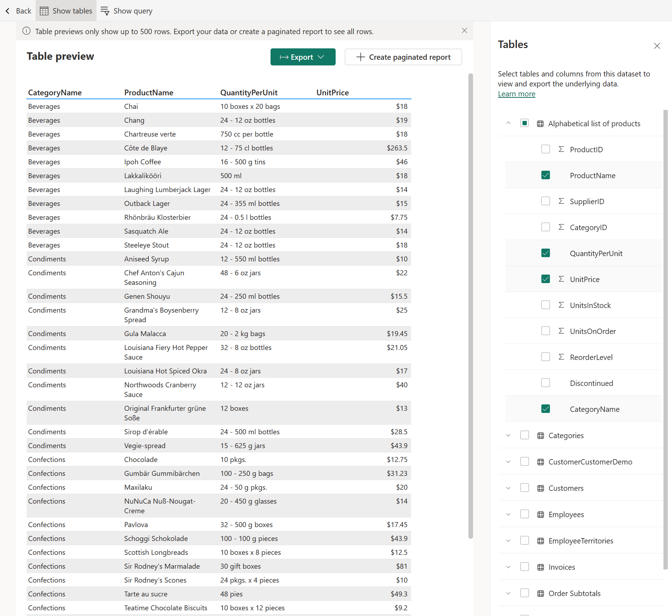This screenshot has width=672, height=616.
Task: Click the Invoices table grid icon
Action: (x=541, y=567)
